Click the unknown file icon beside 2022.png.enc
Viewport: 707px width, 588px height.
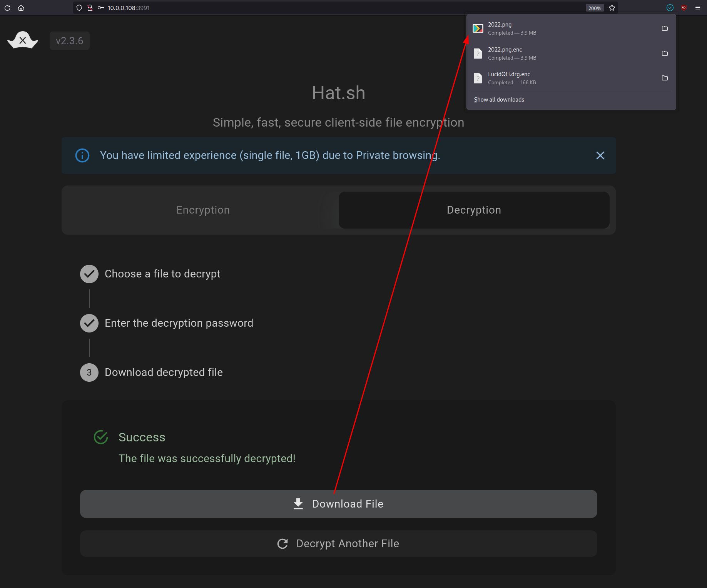tap(478, 53)
